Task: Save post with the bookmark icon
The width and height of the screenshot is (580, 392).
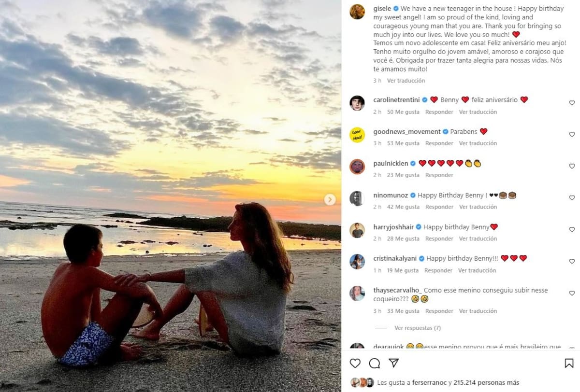Action: 569,363
